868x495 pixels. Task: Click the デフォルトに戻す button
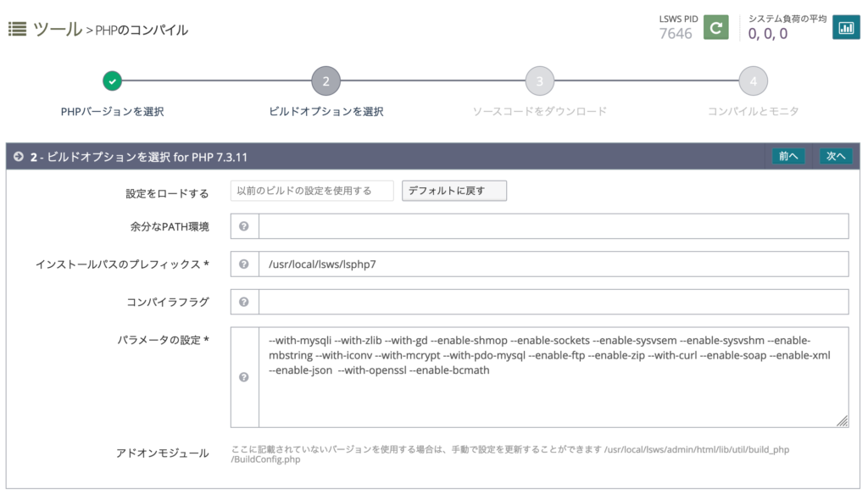[x=453, y=191]
